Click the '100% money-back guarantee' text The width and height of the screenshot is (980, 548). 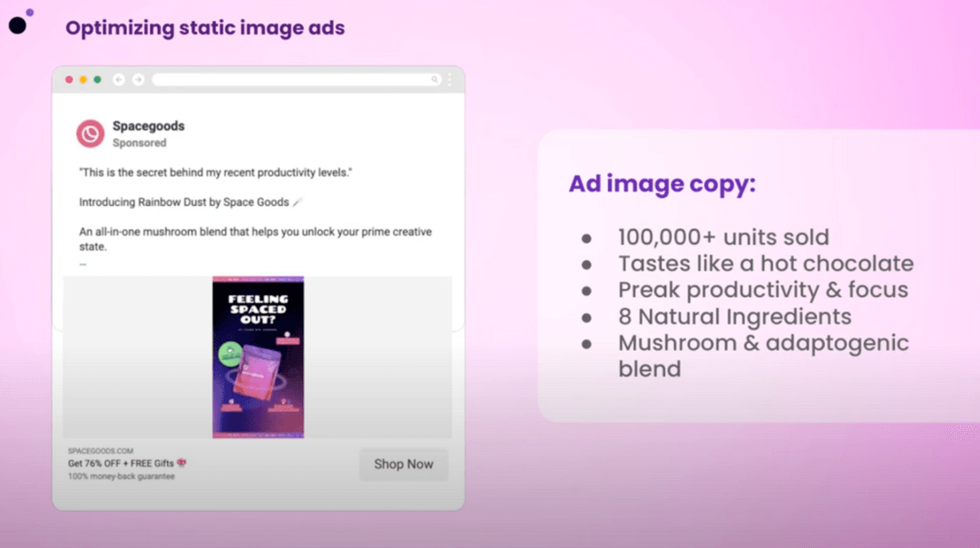122,476
